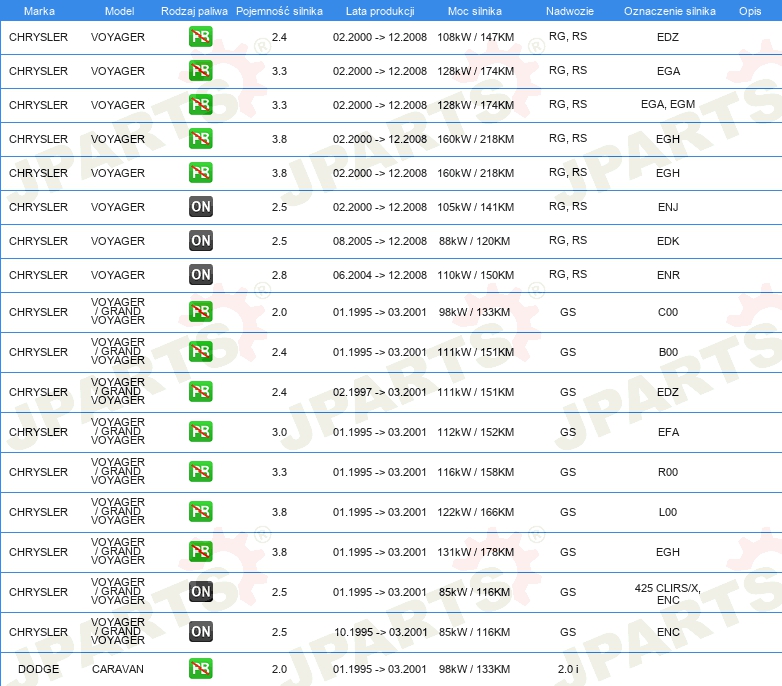Select the 88kW / 120KM power cell

click(474, 241)
